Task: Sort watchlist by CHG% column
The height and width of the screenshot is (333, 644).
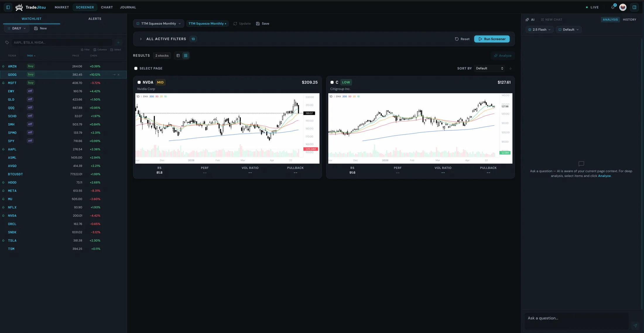Action: click(x=94, y=56)
